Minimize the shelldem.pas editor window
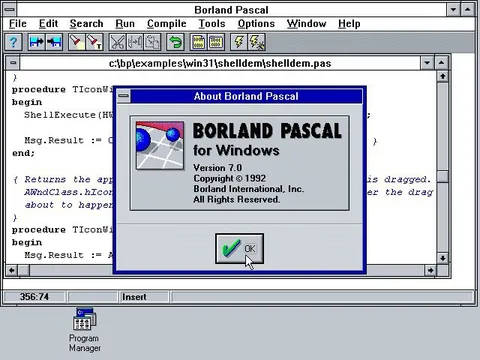The width and height of the screenshot is (480, 360). [x=427, y=63]
